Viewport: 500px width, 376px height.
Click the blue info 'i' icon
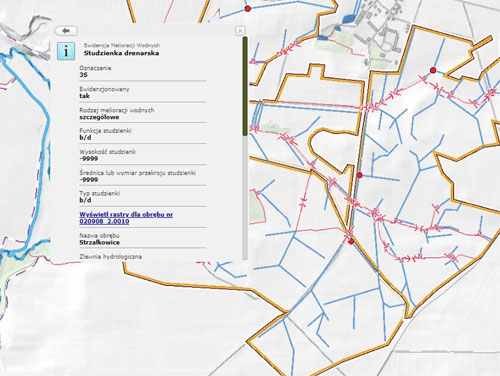tap(66, 51)
